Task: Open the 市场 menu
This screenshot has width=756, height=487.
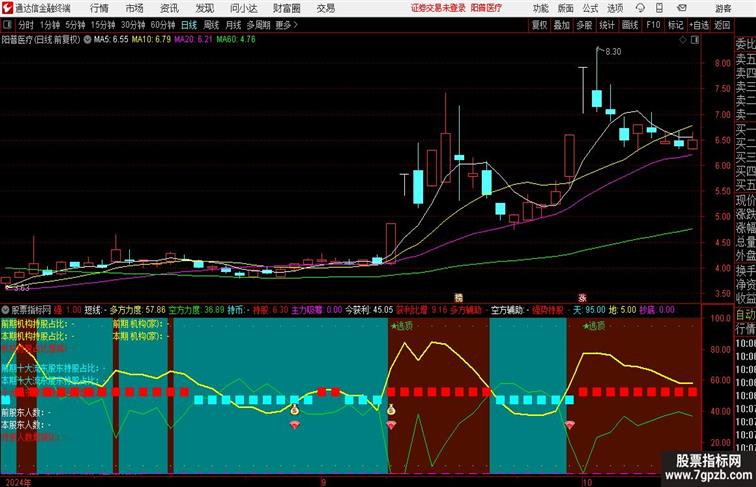Action: 135,8
